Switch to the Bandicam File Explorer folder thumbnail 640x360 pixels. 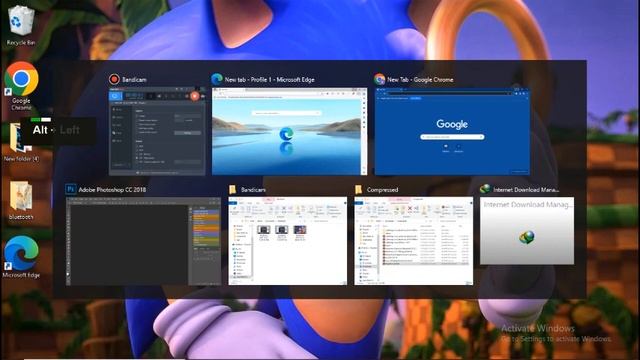click(x=288, y=241)
